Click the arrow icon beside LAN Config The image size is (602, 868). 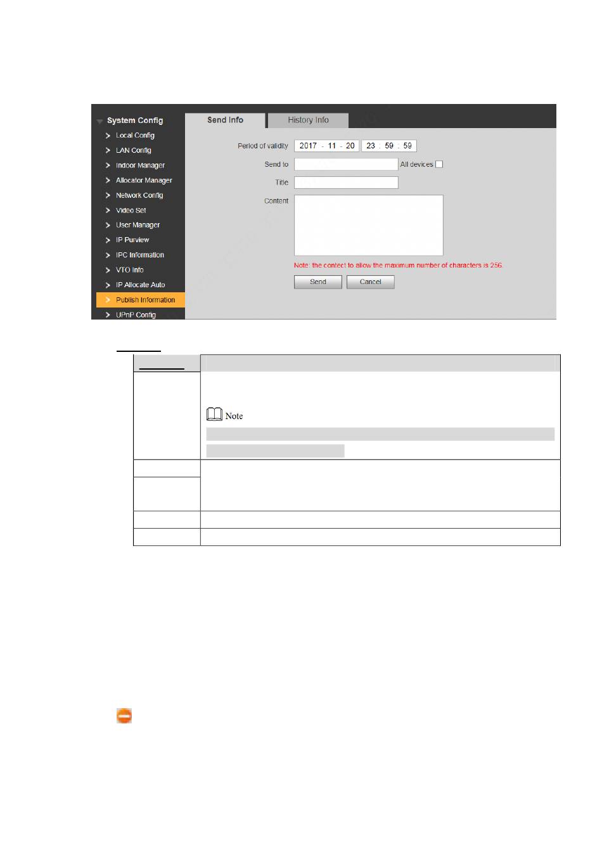point(108,150)
